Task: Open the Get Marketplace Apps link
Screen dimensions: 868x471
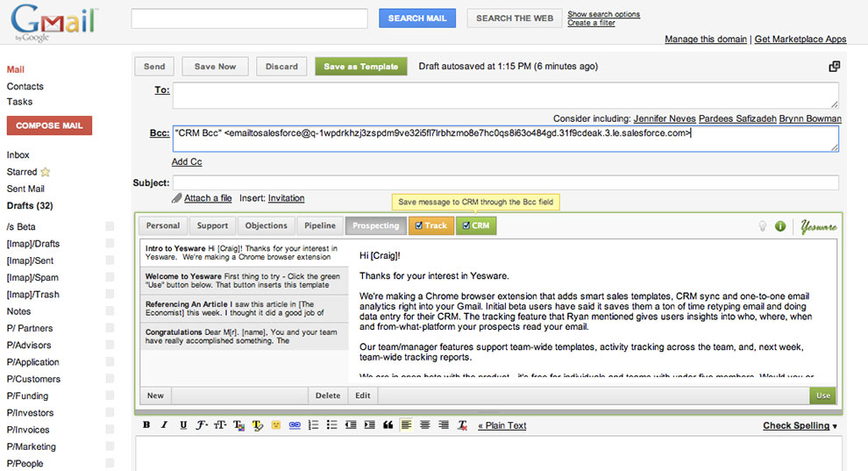Action: tap(800, 39)
